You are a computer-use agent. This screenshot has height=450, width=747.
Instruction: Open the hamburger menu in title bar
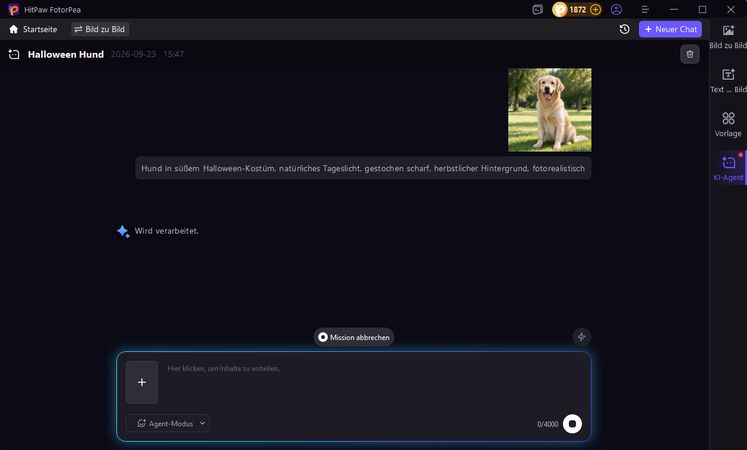tap(645, 10)
